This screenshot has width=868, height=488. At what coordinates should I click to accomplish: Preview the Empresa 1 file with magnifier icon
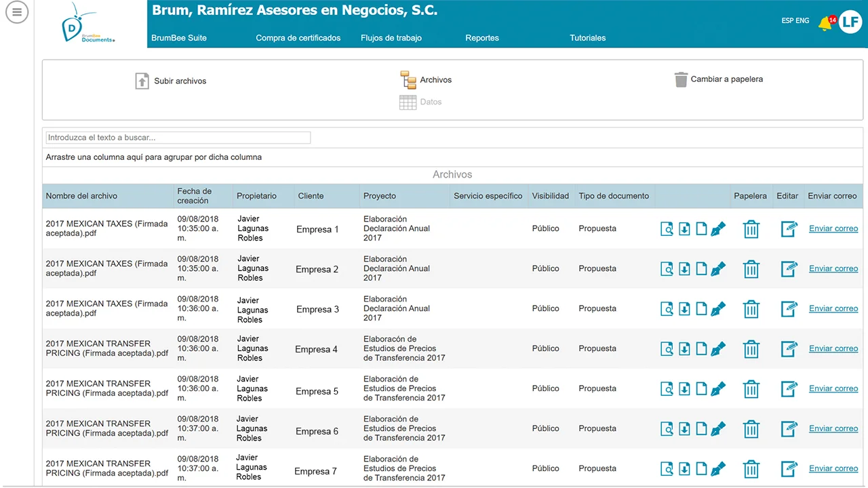click(667, 229)
